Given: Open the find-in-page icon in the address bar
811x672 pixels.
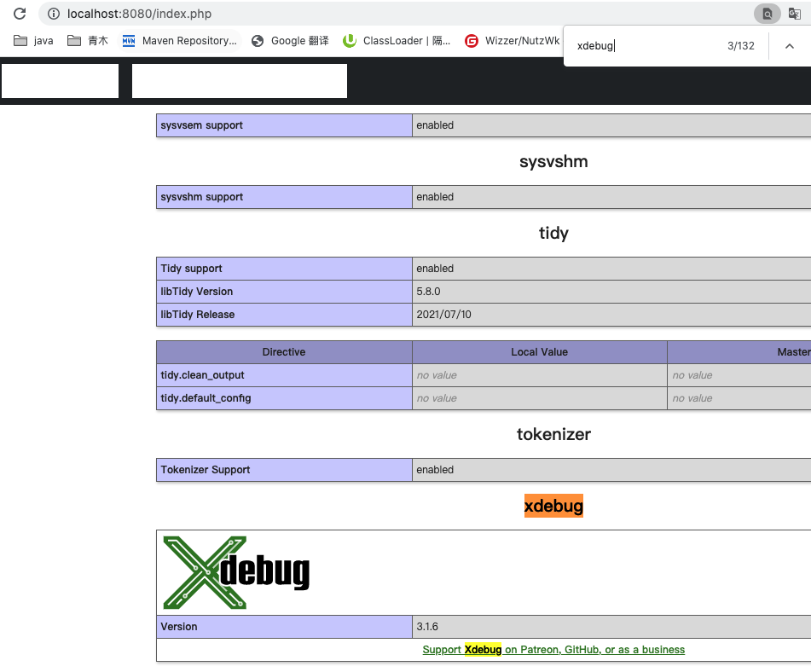Looking at the screenshot, I should 767,14.
